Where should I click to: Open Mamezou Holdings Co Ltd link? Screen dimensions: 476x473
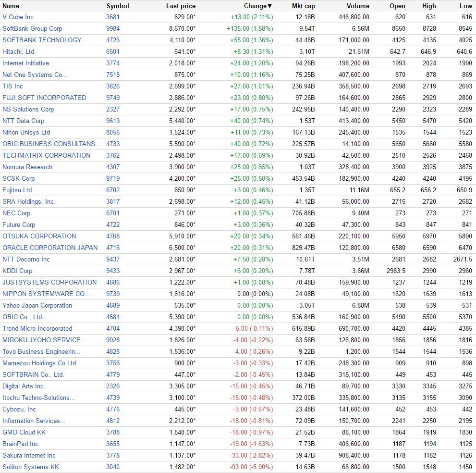(x=39, y=363)
